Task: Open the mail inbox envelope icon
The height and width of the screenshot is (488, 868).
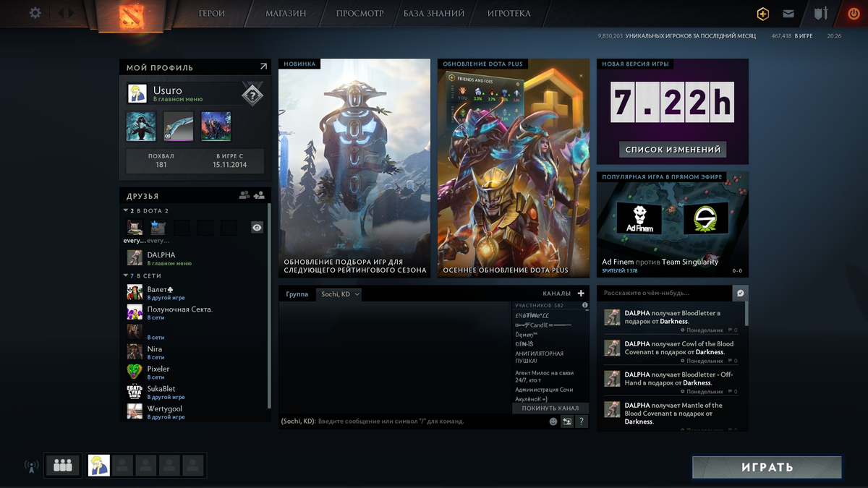Action: (788, 14)
